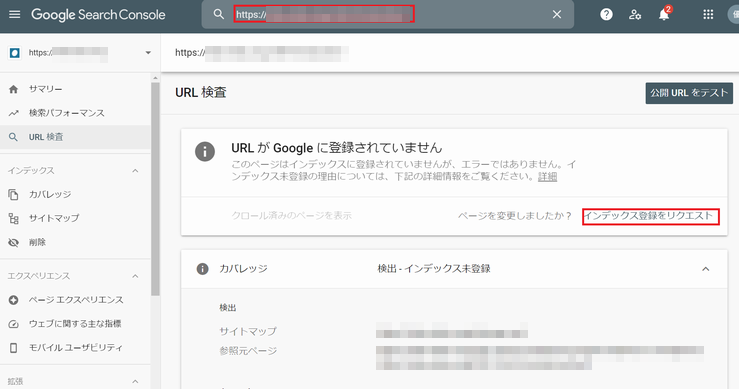Open the hamburger navigation menu
The width and height of the screenshot is (739, 389).
click(15, 15)
